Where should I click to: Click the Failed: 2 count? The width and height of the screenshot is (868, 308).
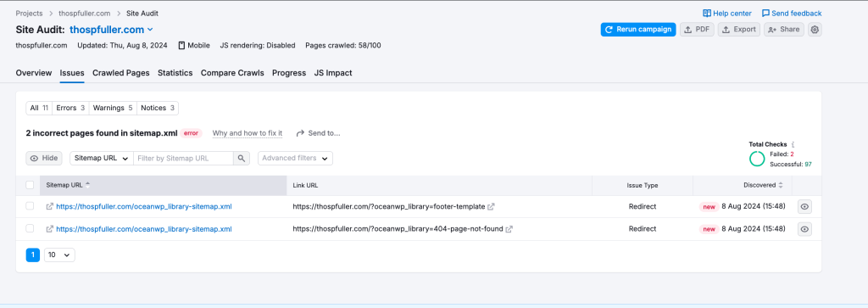coord(782,154)
